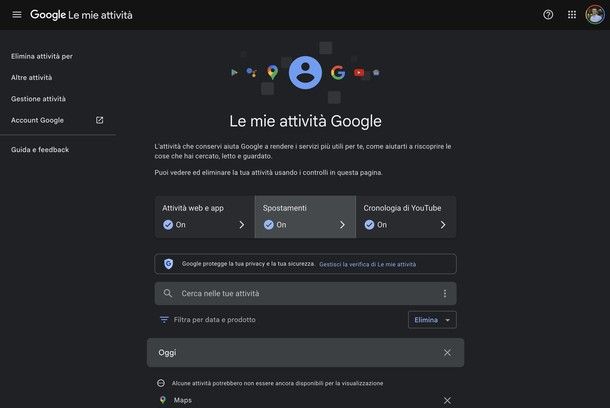610x408 pixels.
Task: Click blue check status under Cronologia di YouTube
Action: [370, 225]
